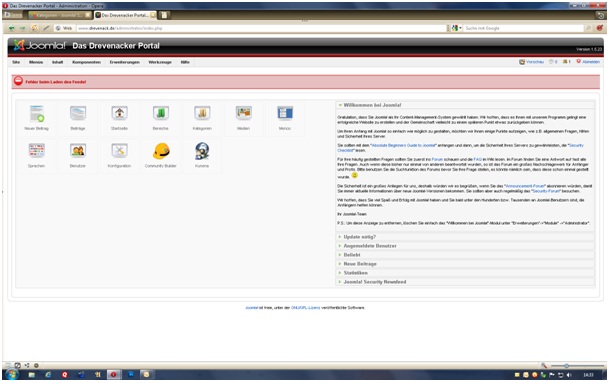Open the Beiträge article manager icon

click(x=78, y=117)
